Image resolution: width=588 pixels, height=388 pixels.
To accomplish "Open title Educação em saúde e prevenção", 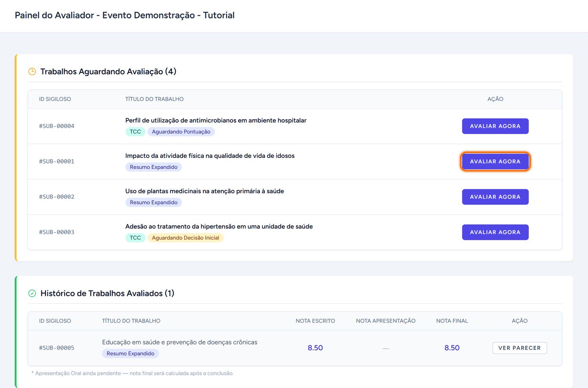I will click(x=180, y=342).
